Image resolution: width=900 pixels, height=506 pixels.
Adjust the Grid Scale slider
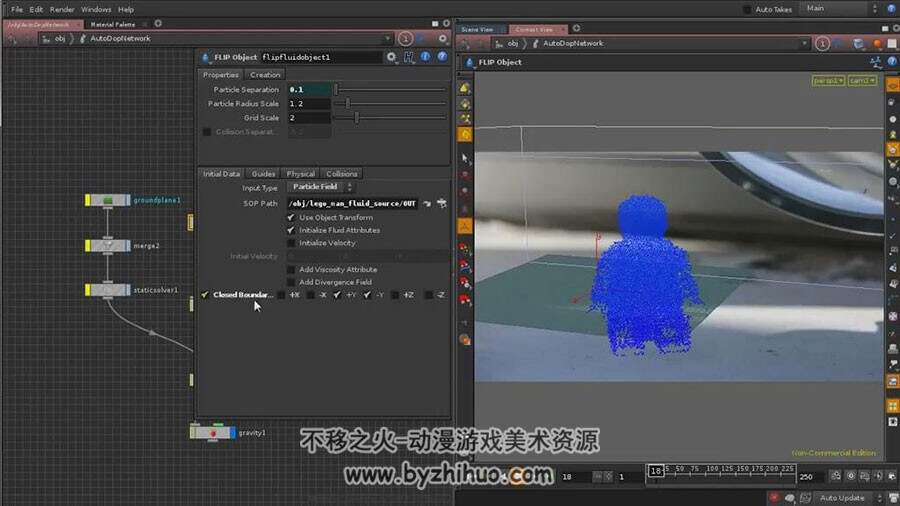tap(391, 118)
